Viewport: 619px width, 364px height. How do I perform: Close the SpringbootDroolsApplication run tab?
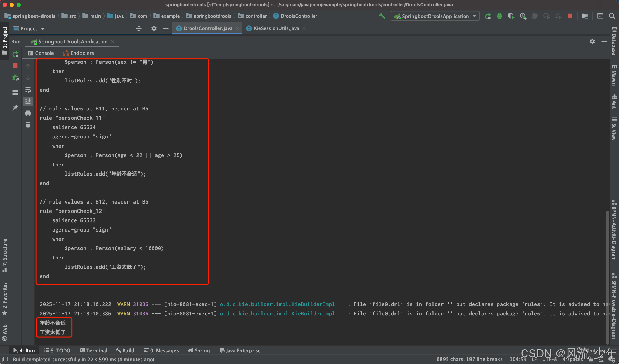(113, 42)
